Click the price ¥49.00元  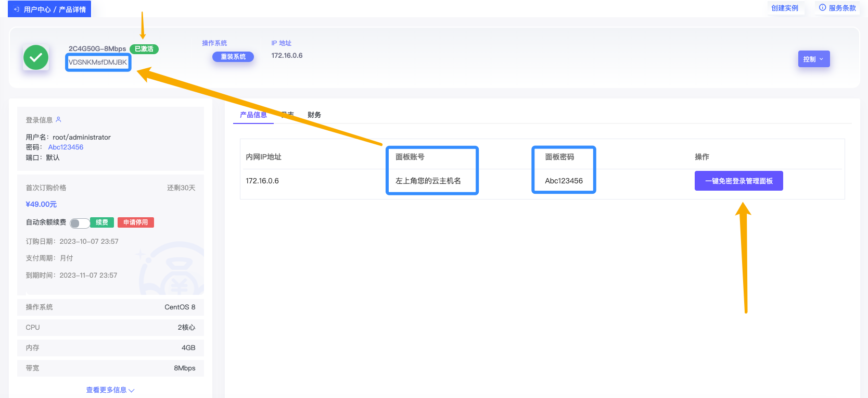[41, 204]
